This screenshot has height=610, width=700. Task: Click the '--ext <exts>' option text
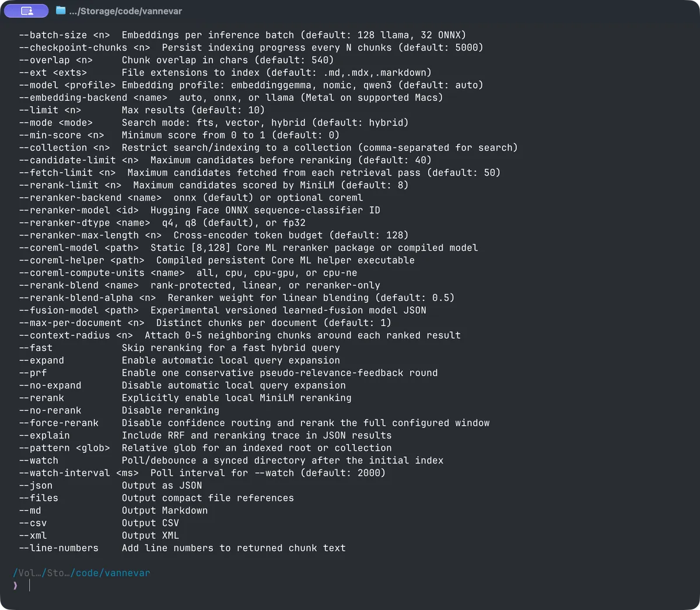[x=52, y=73]
